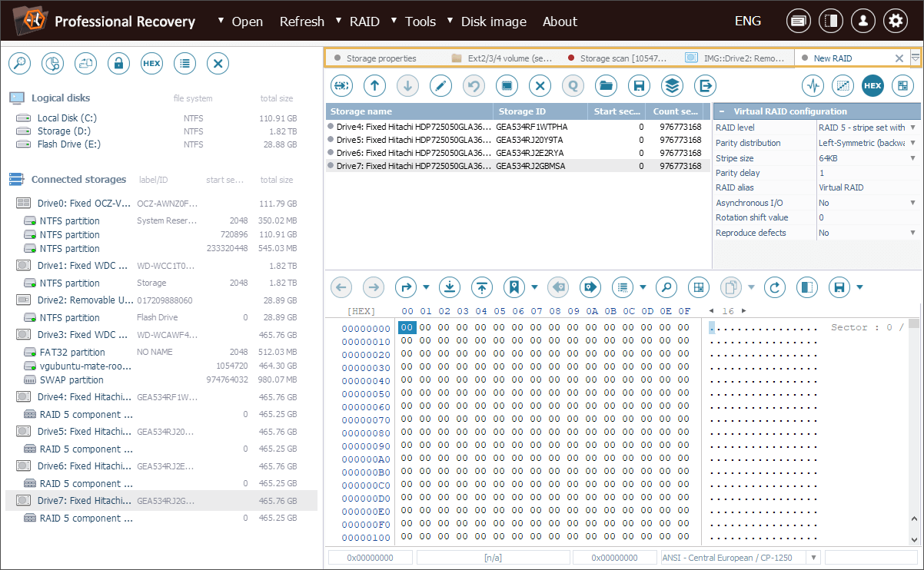Viewport: 924px width, 570px height.
Task: Click the About link in top bar
Action: coord(560,22)
